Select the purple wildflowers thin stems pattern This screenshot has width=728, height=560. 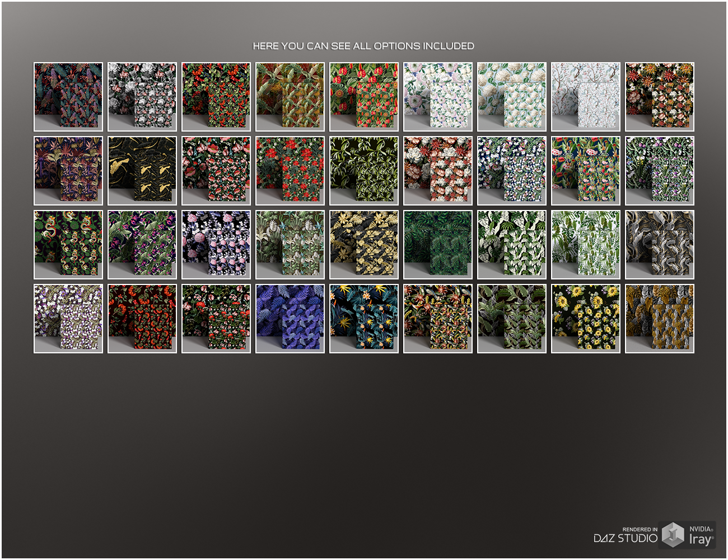(x=660, y=171)
